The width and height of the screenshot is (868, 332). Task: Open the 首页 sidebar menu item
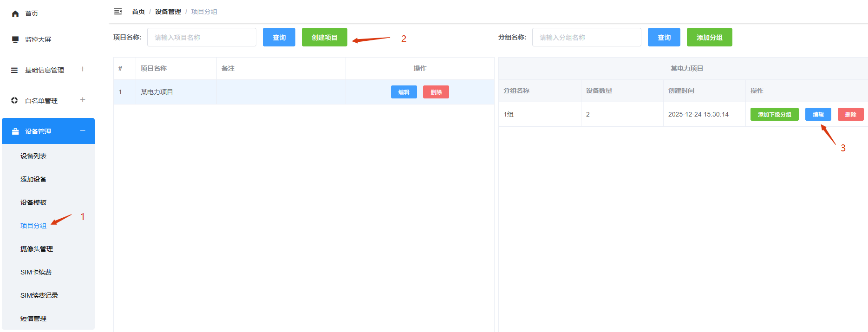click(32, 13)
